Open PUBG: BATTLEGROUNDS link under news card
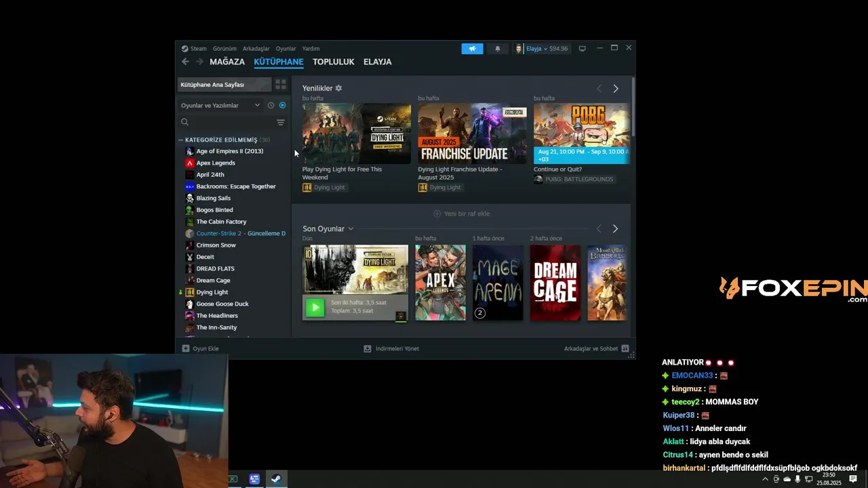This screenshot has width=868, height=488. [579, 179]
